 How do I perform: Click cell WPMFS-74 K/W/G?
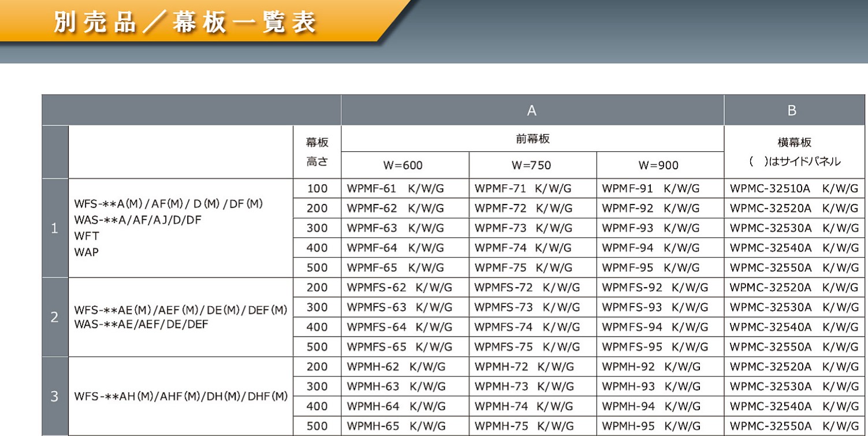tap(532, 327)
